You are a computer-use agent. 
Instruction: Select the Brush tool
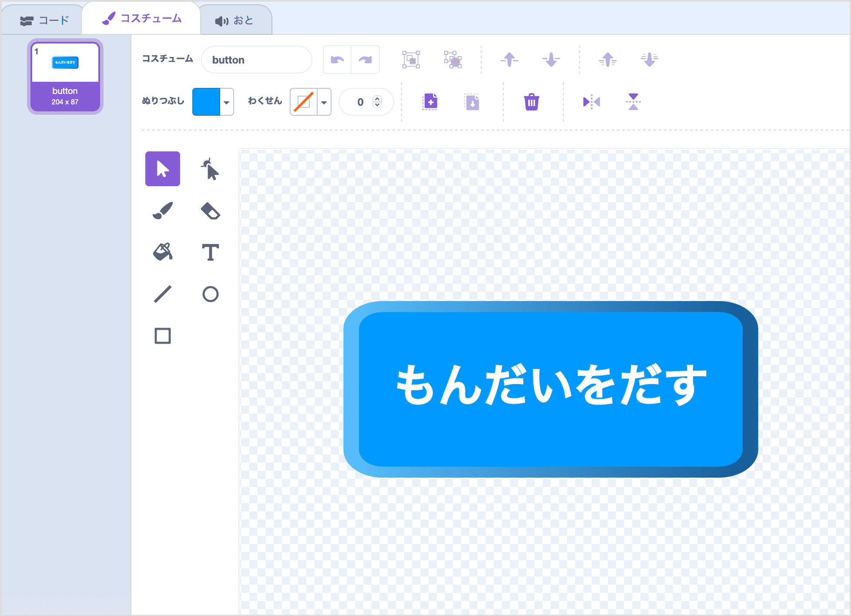[x=162, y=211]
